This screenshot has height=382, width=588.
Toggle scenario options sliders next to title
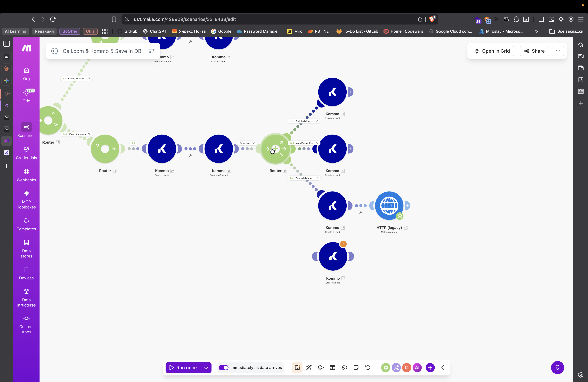[x=152, y=51]
